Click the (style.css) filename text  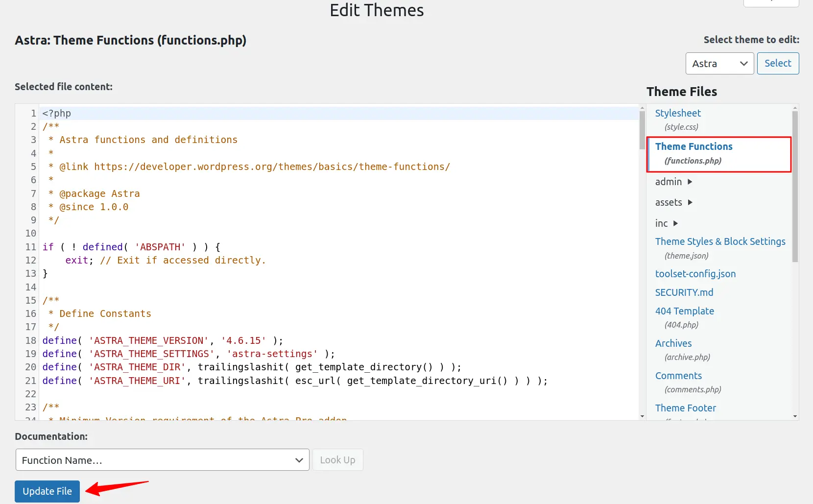pyautogui.click(x=681, y=127)
